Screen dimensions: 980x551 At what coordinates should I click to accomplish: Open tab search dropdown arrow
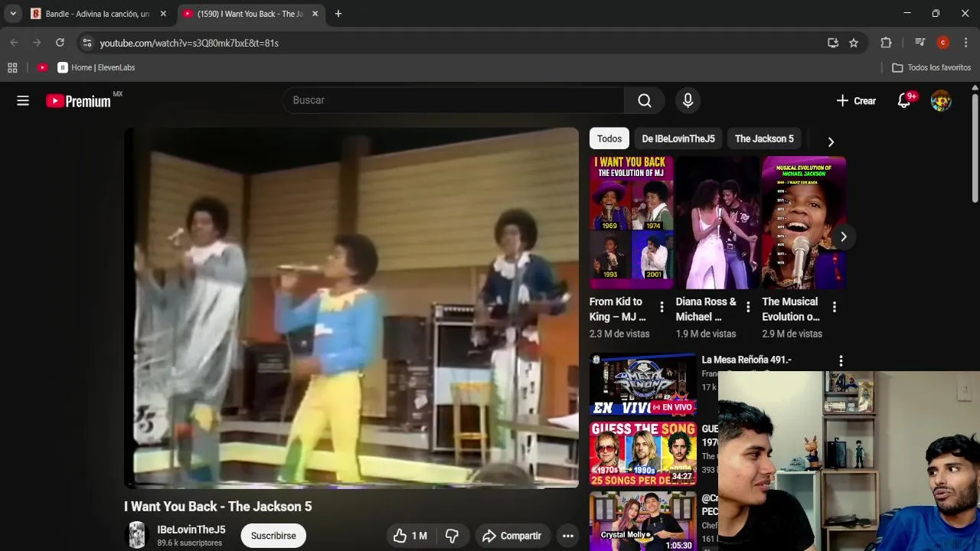[x=13, y=14]
